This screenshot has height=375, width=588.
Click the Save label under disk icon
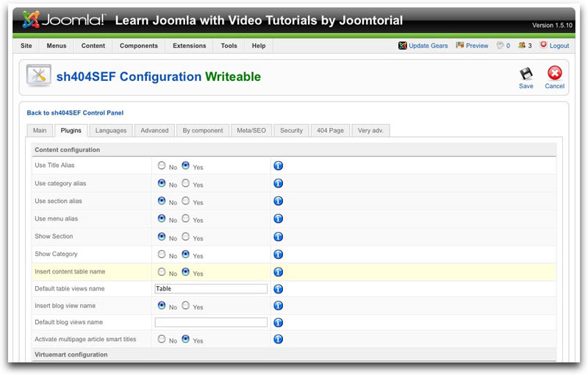pos(526,86)
